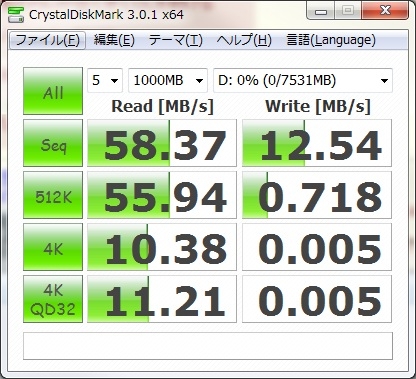Click the empty comment field at bottom

point(208,346)
